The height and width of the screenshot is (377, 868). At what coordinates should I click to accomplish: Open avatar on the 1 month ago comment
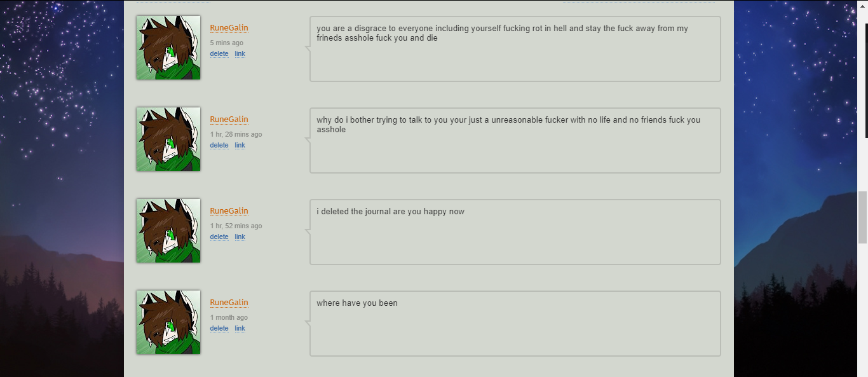[168, 322]
